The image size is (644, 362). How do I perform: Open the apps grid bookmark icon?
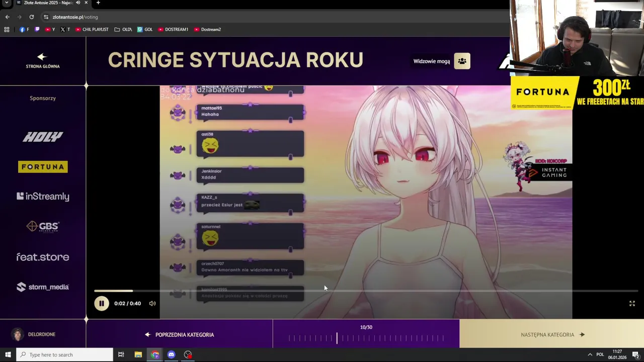point(7,30)
